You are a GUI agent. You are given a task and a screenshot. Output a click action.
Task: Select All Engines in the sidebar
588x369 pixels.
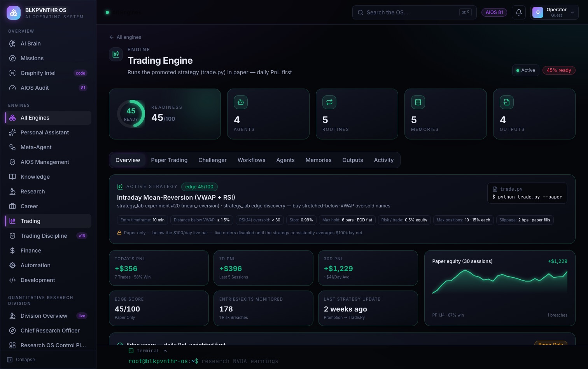coord(48,118)
